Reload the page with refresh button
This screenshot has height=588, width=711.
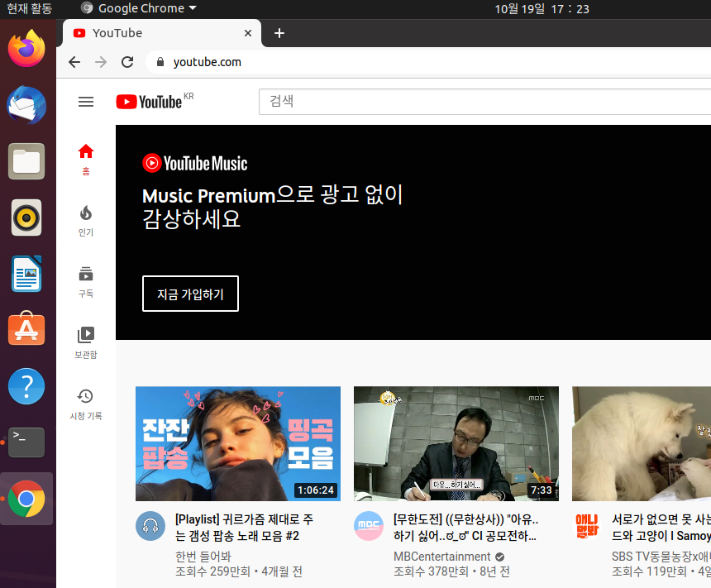127,62
